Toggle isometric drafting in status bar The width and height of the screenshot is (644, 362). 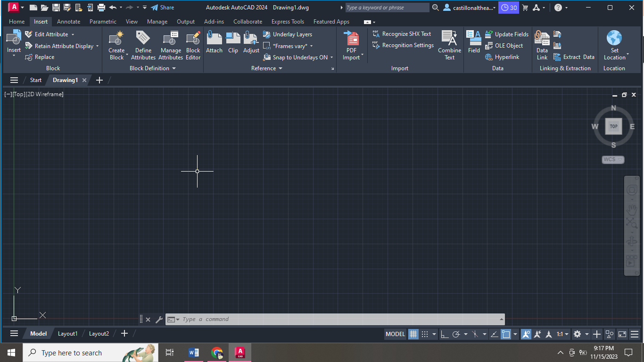[x=475, y=334]
